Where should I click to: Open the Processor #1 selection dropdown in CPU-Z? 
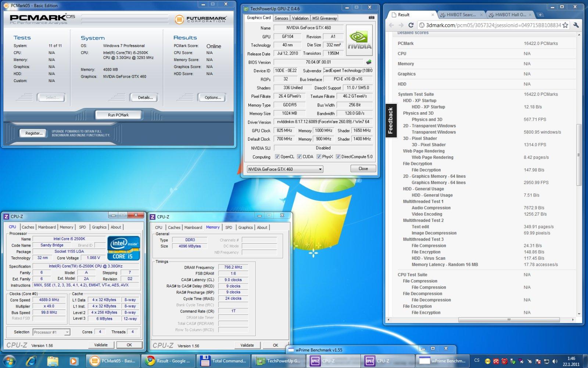coord(51,332)
